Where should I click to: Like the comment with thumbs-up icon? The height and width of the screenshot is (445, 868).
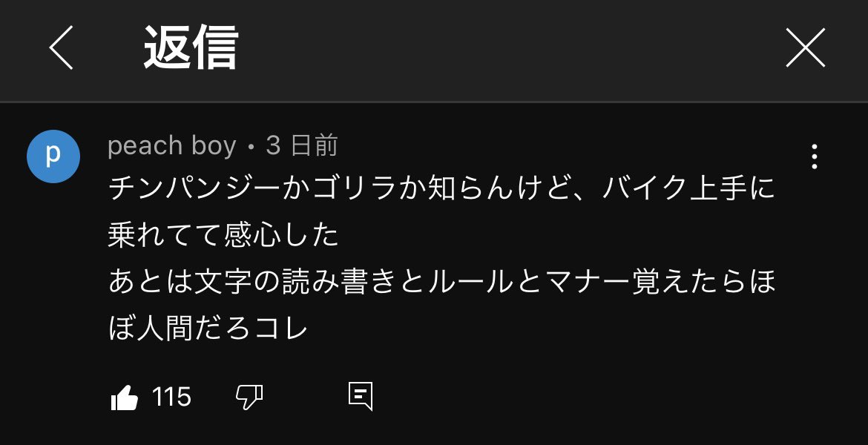click(x=125, y=398)
